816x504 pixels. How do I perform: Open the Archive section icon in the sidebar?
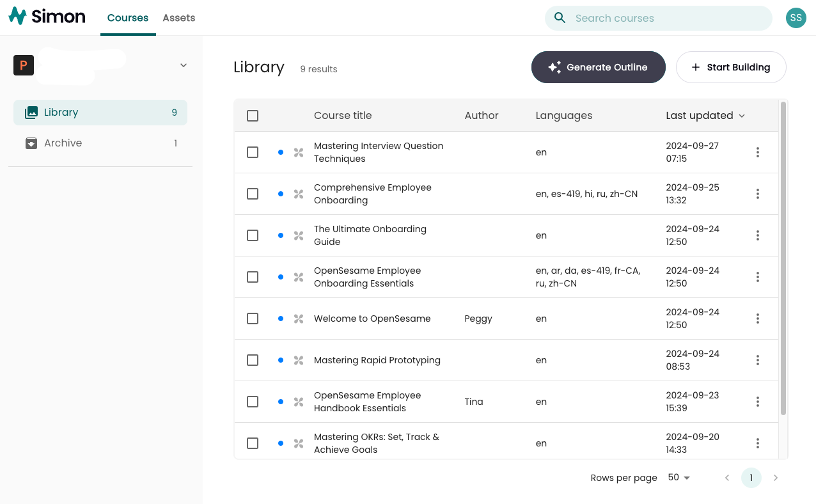pos(31,143)
